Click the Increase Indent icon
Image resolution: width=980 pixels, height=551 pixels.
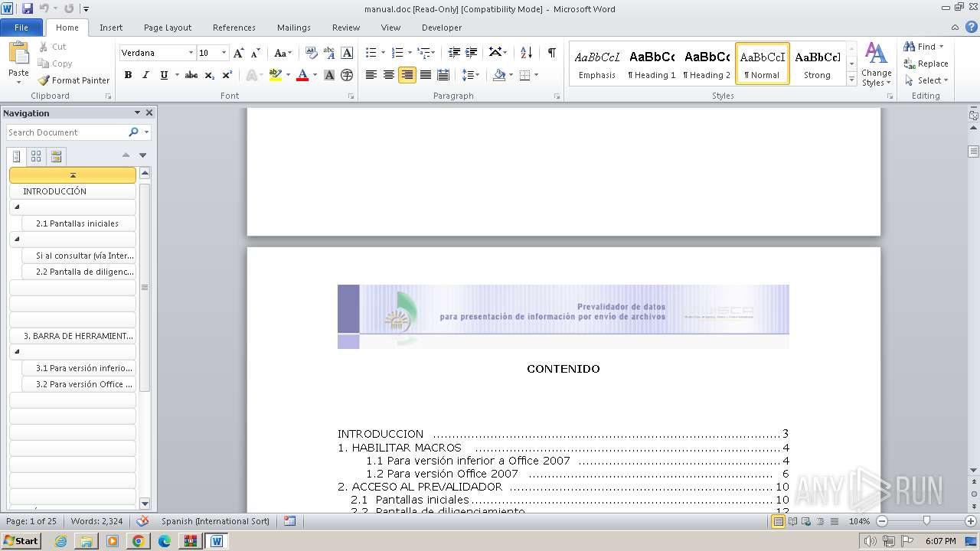[472, 53]
